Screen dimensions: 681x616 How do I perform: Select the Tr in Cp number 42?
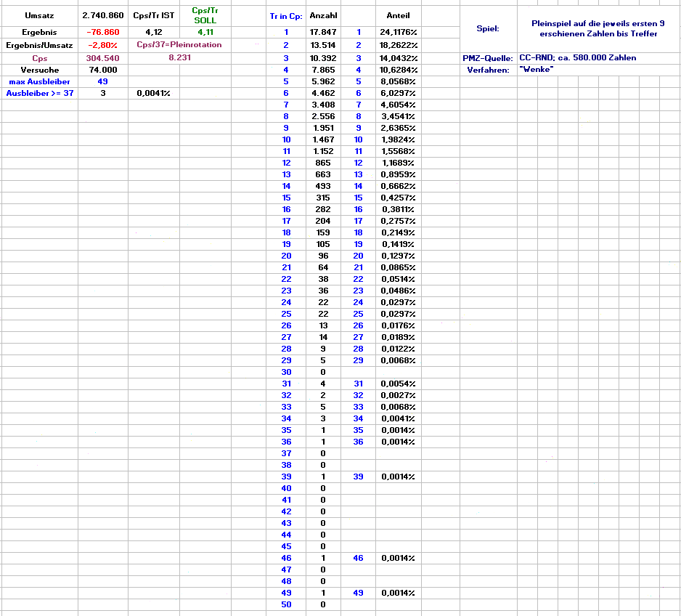coord(286,511)
